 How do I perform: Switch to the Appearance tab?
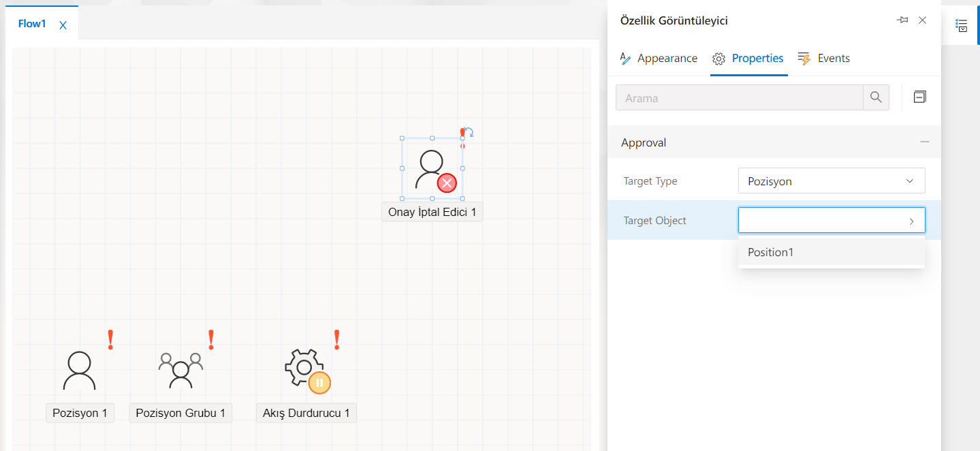[659, 59]
